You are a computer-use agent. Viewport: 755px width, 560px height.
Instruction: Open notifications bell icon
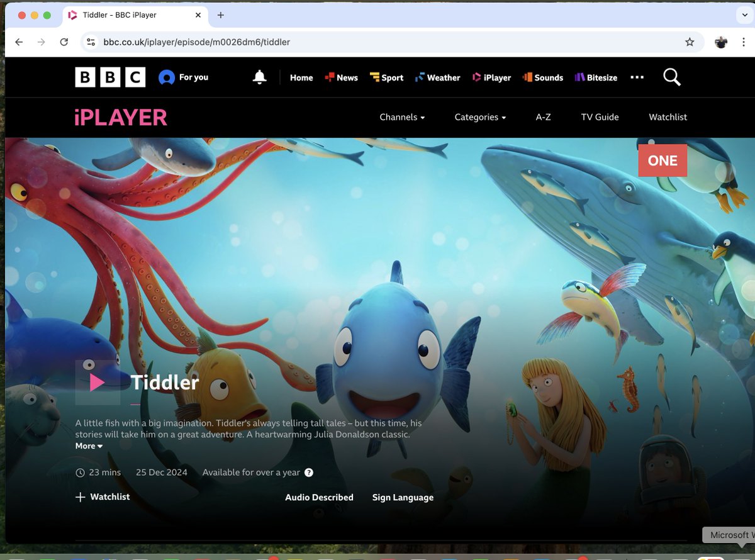pos(259,77)
